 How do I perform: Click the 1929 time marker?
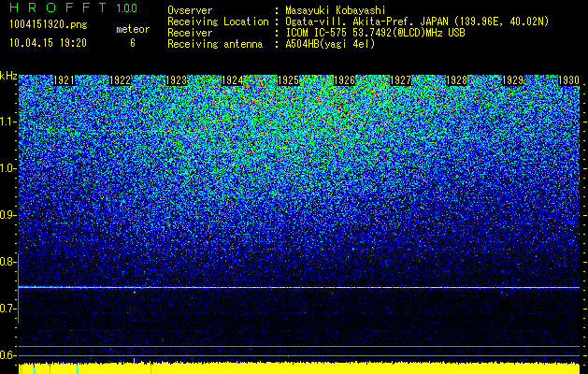pyautogui.click(x=513, y=80)
